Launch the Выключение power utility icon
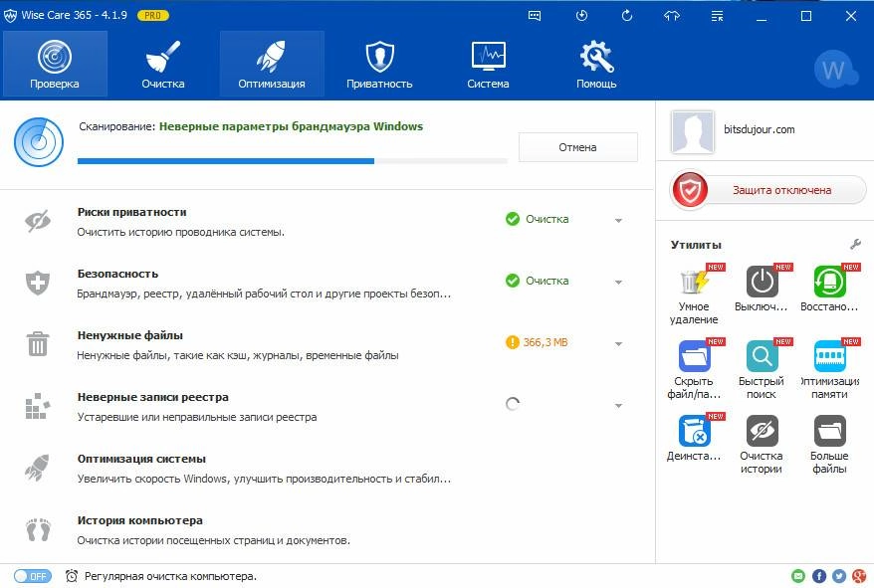Screen dimensions: 874x588 pos(762,282)
